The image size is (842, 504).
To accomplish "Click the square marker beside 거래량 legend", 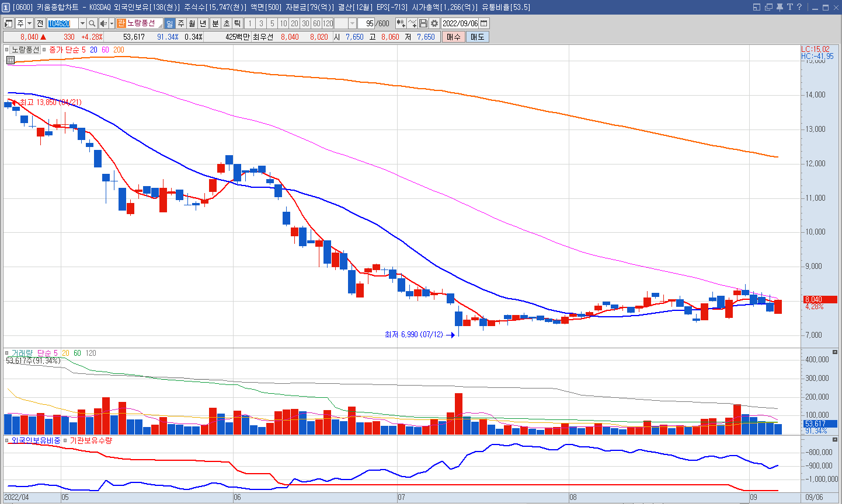I will pos(8,353).
